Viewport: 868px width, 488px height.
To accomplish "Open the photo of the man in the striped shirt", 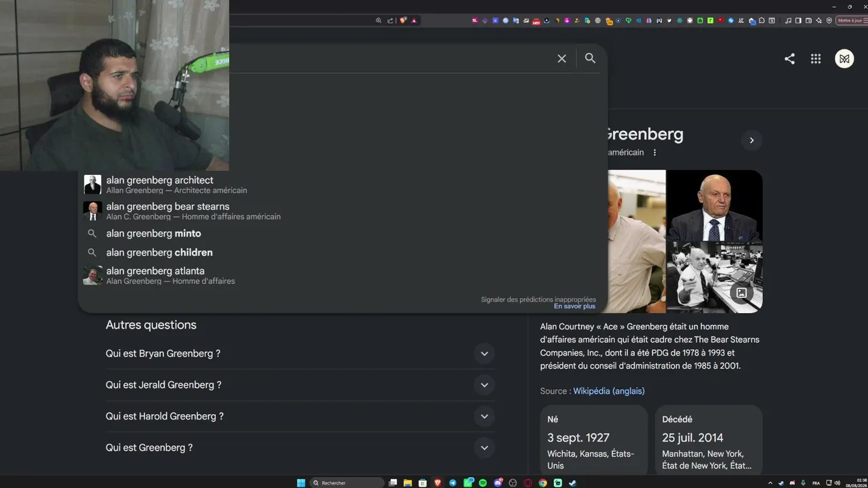I will (637, 241).
